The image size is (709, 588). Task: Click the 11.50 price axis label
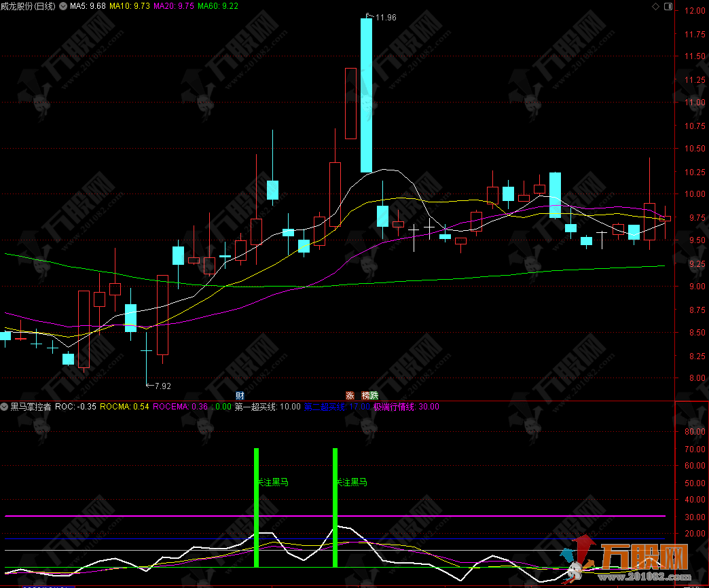point(695,56)
